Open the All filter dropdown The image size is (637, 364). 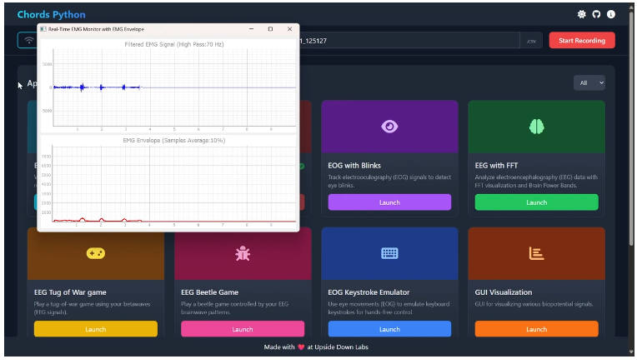589,82
